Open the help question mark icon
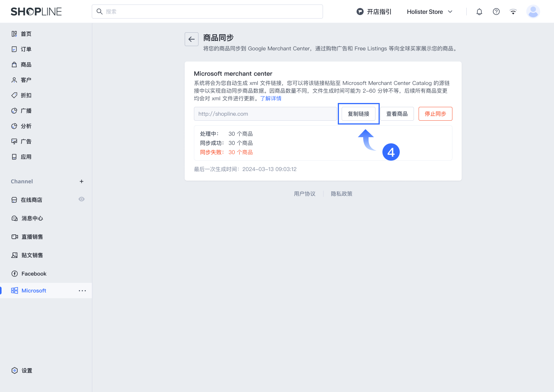554x392 pixels. pos(496,12)
